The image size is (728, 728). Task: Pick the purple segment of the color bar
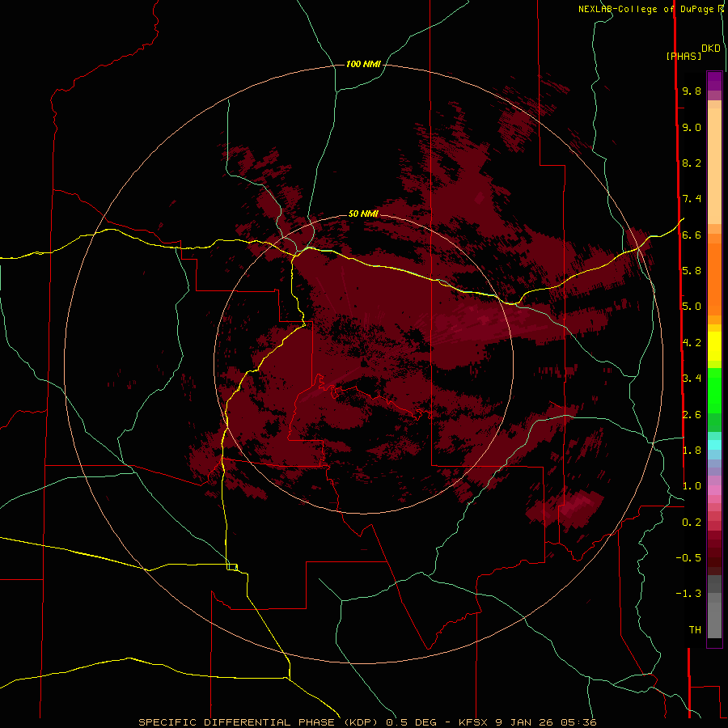coord(714,81)
